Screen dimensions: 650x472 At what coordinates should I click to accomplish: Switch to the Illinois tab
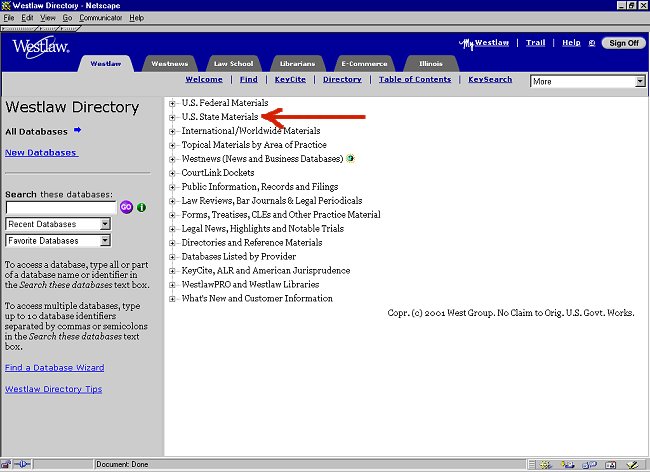click(x=431, y=64)
